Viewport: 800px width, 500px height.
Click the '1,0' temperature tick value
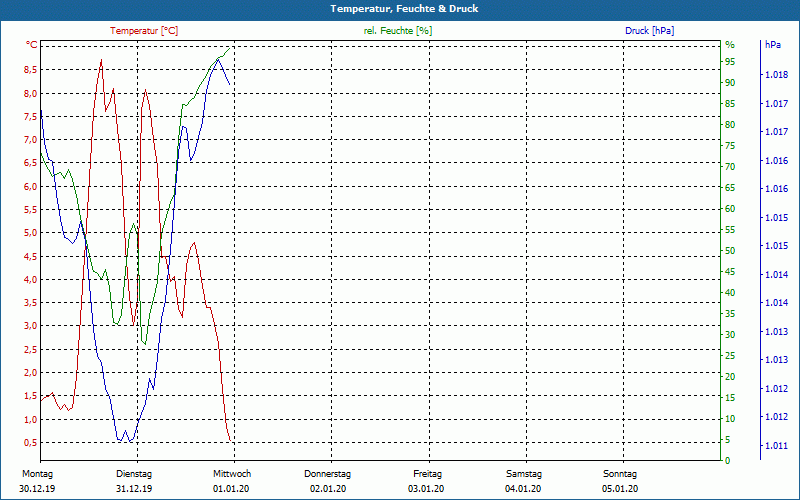[x=31, y=419]
